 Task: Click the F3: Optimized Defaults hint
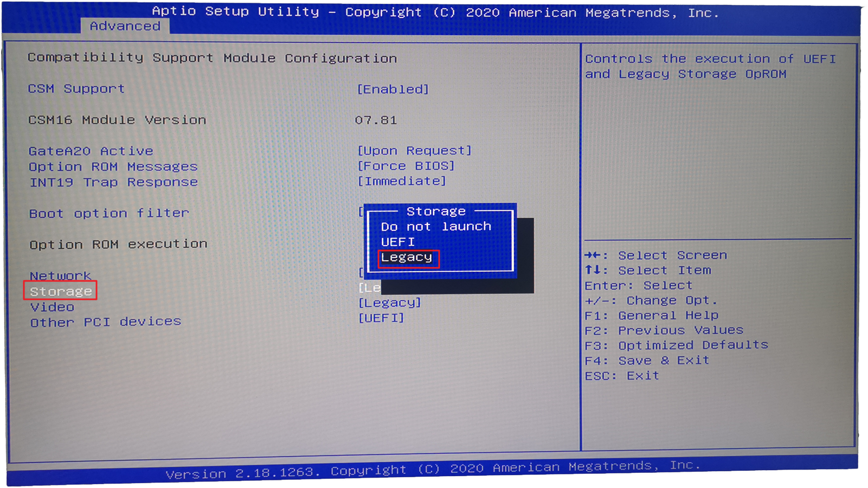677,345
